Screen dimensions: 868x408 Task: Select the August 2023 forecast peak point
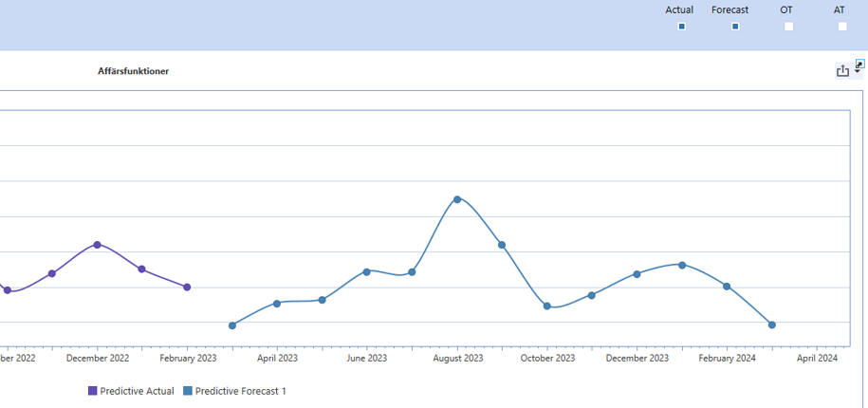457,199
